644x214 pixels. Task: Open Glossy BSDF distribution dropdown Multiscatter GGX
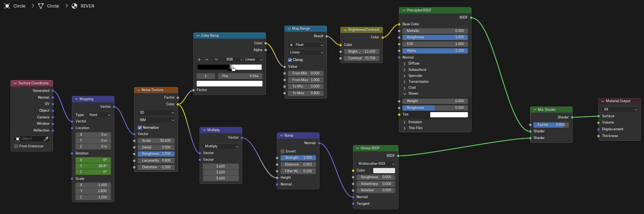375,164
